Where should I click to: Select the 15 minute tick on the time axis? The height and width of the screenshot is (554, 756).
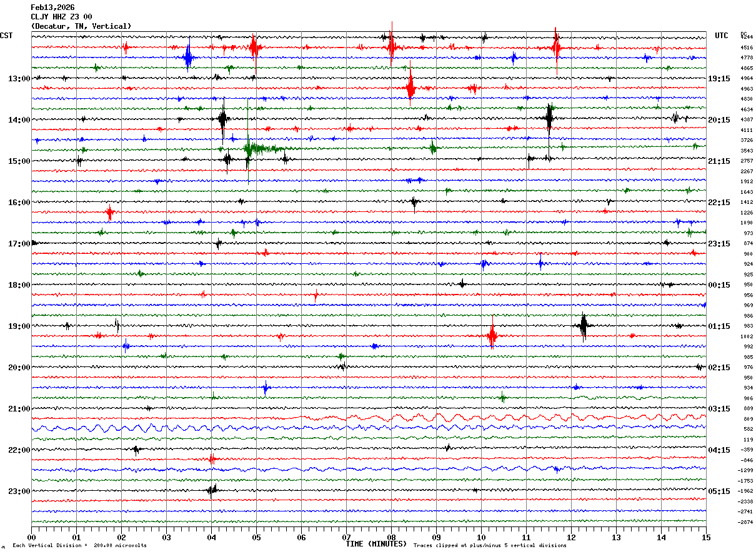coord(706,537)
